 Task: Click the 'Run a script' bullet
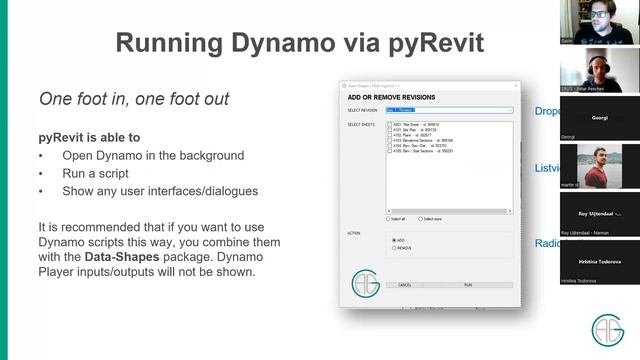95,173
